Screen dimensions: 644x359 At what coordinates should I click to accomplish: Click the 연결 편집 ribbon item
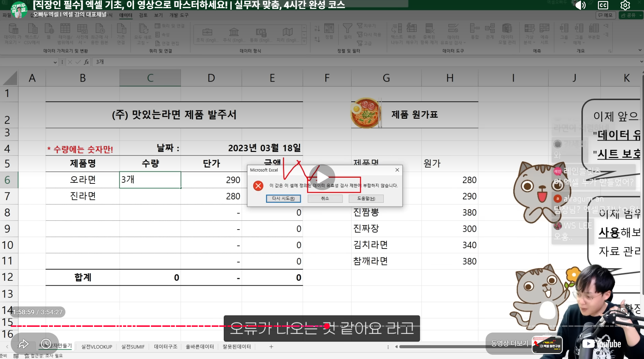coord(167,43)
